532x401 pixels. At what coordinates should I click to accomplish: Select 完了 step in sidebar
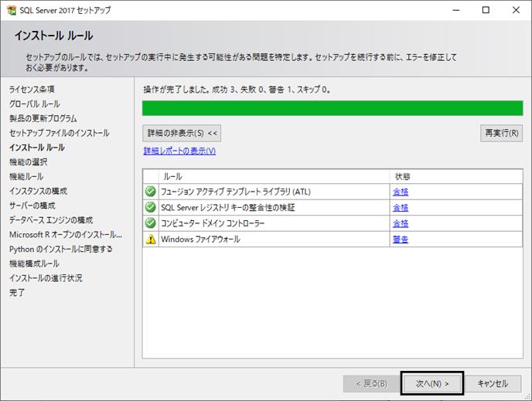(17, 293)
